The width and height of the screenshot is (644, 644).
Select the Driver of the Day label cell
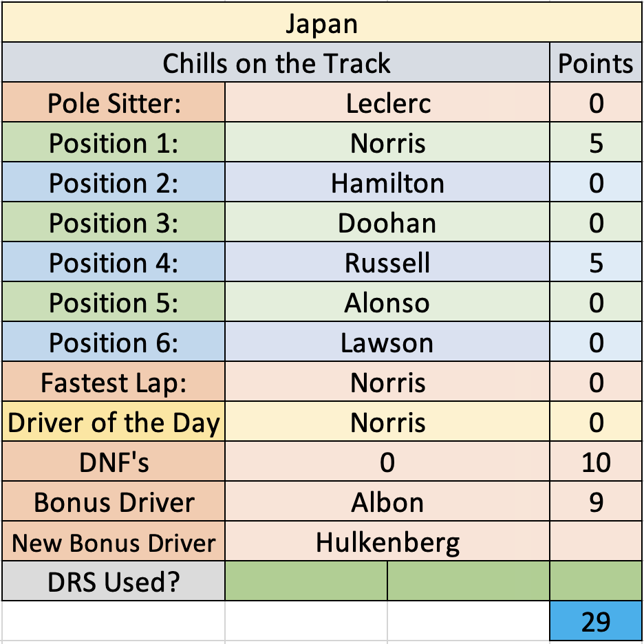114,421
